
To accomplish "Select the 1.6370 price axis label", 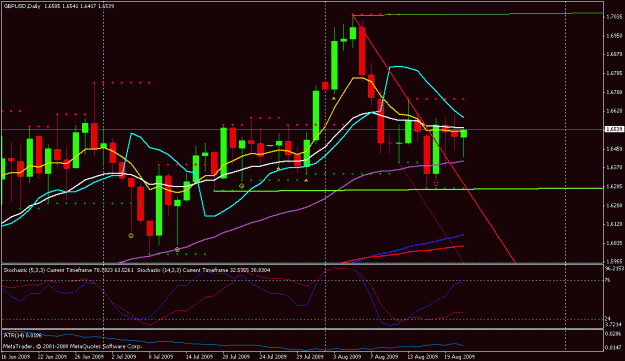I will coord(613,167).
